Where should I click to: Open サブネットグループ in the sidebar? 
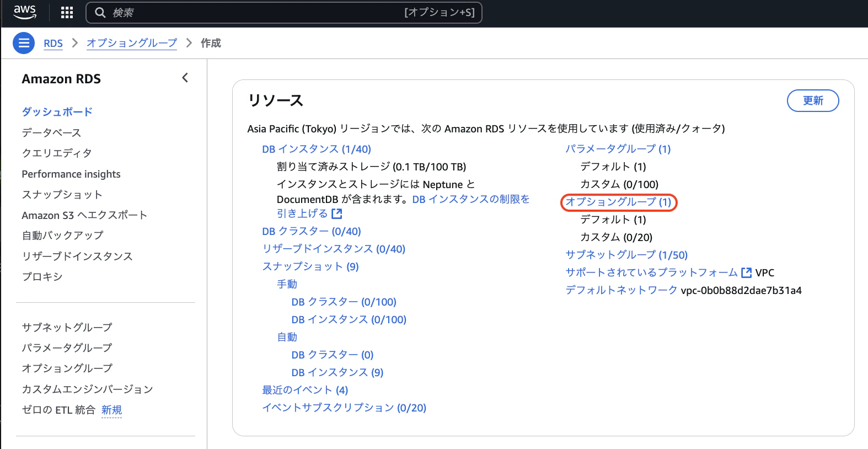point(67,327)
